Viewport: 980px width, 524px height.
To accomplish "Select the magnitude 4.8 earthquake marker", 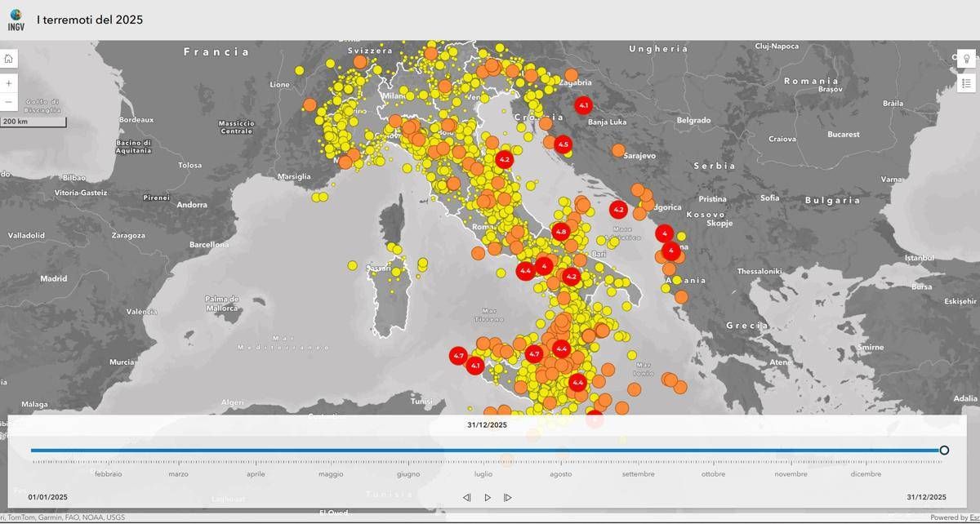I will 560,232.
